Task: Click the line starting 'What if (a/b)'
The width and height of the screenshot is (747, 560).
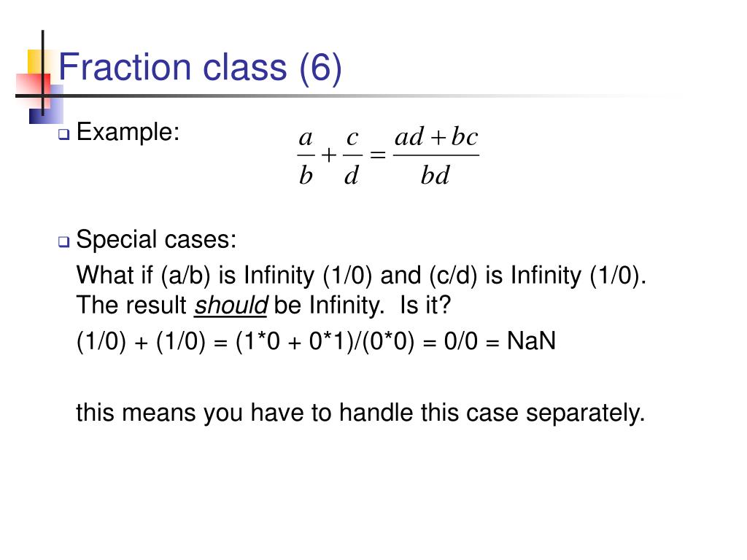Action: 361,275
